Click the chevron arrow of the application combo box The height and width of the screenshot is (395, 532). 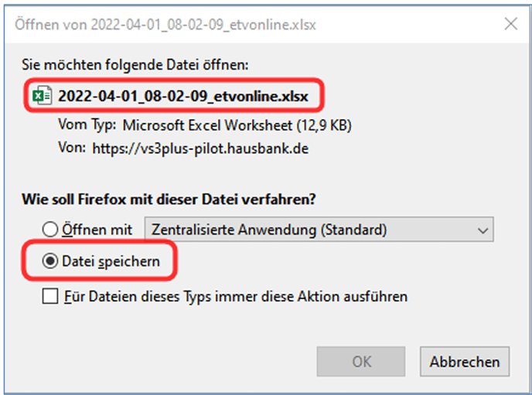coord(483,231)
